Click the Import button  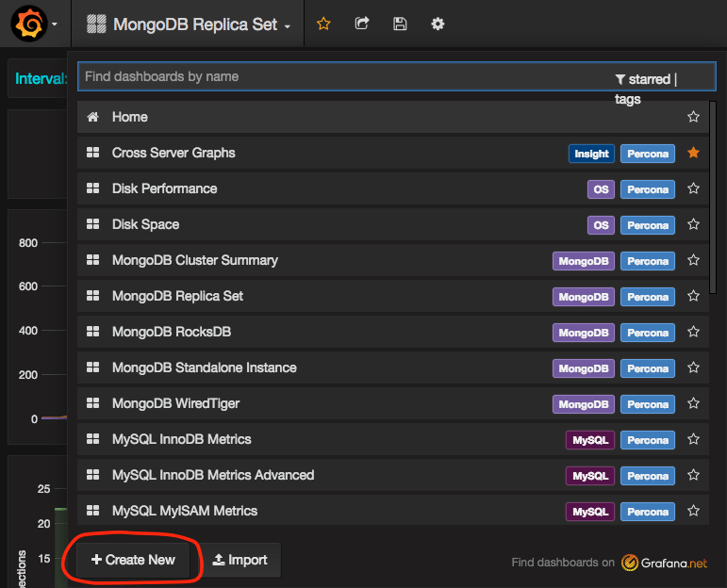tap(241, 560)
